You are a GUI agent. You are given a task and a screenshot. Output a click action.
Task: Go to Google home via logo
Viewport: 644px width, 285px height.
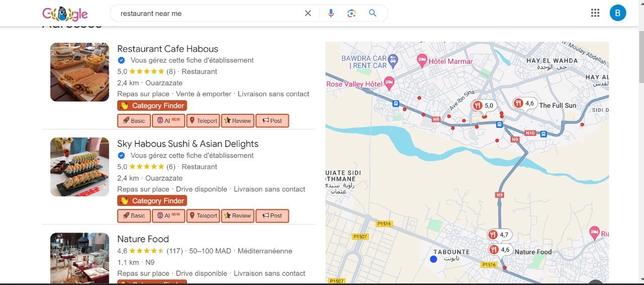(65, 14)
